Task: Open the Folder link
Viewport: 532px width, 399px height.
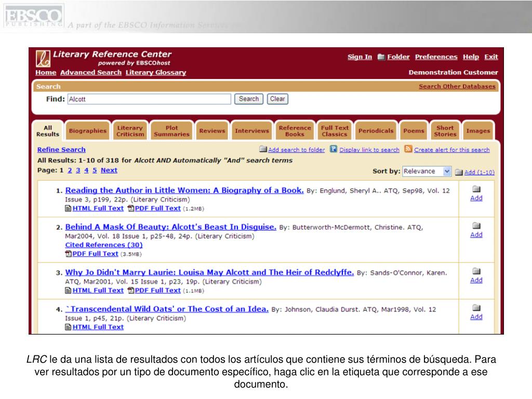Action: point(398,57)
